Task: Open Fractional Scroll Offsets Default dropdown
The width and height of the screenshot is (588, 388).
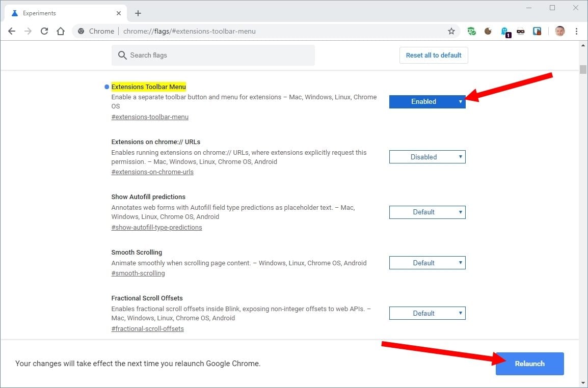Action: [x=427, y=313]
